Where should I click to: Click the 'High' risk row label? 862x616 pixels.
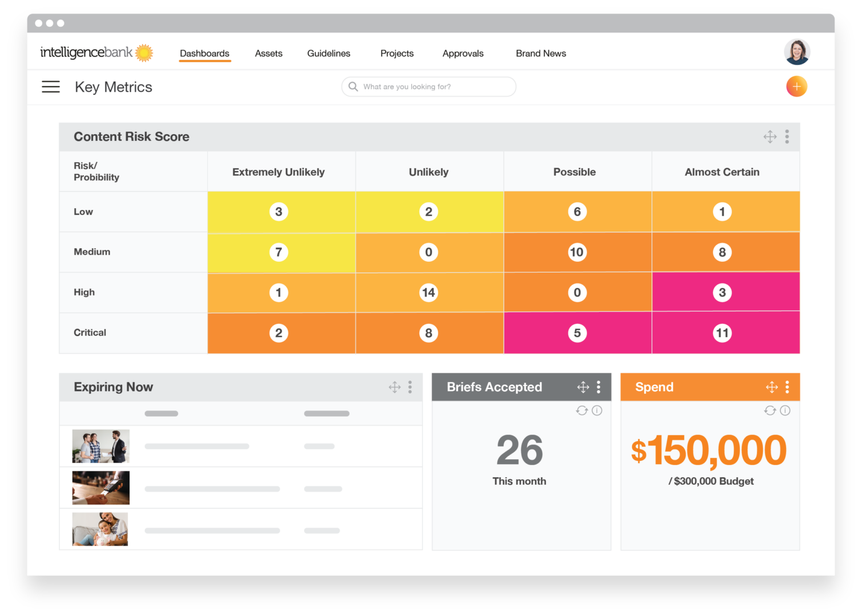click(84, 293)
